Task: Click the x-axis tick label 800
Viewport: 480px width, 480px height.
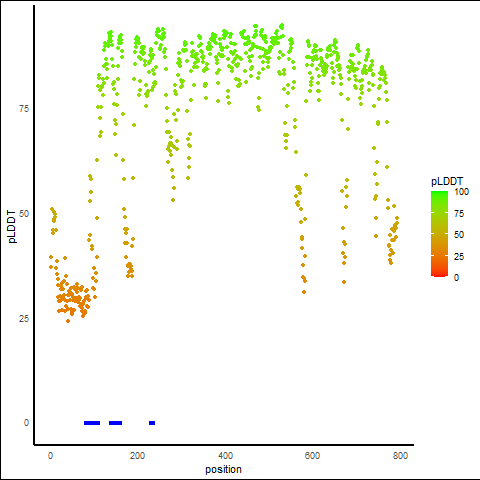Action: tap(400, 456)
